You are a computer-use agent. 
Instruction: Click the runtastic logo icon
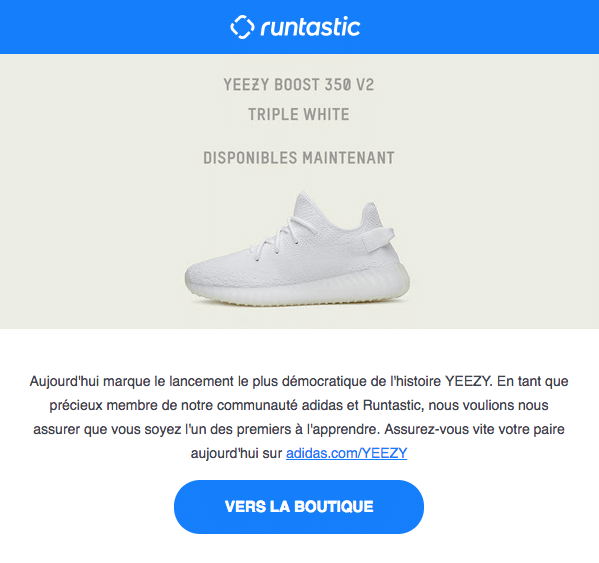pos(242,27)
